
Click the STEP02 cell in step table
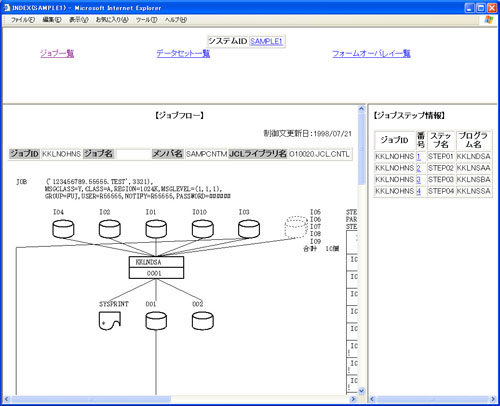(x=441, y=168)
